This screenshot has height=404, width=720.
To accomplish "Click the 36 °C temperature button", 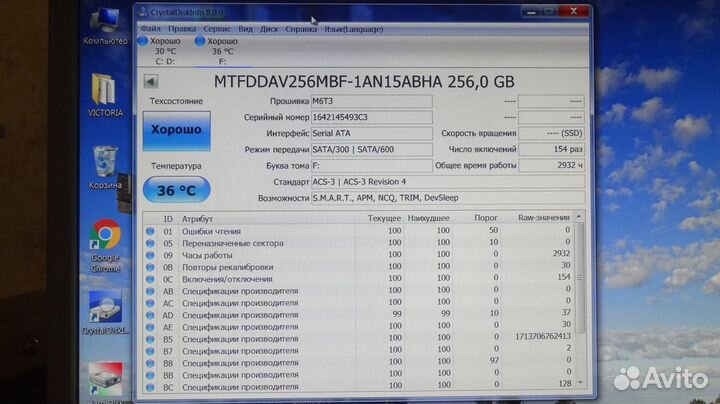I will tap(177, 190).
